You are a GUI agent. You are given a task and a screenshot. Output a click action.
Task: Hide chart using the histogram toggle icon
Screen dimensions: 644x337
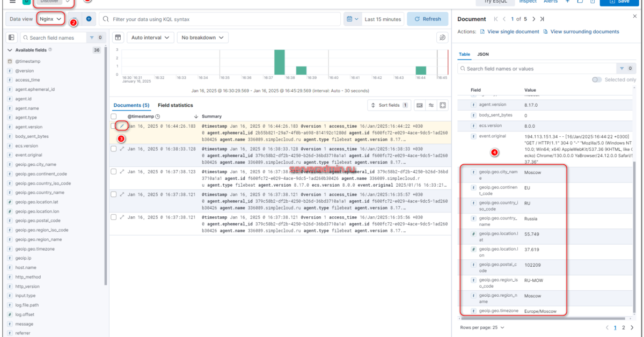tap(118, 38)
